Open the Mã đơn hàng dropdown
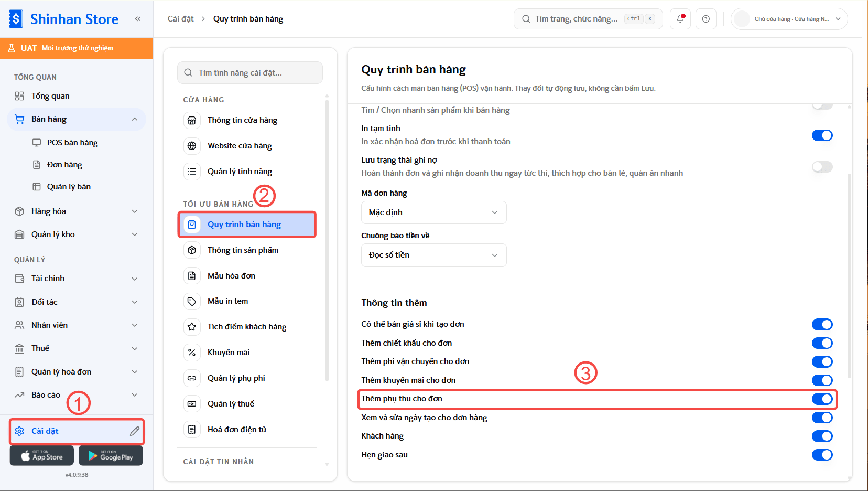 (x=433, y=212)
